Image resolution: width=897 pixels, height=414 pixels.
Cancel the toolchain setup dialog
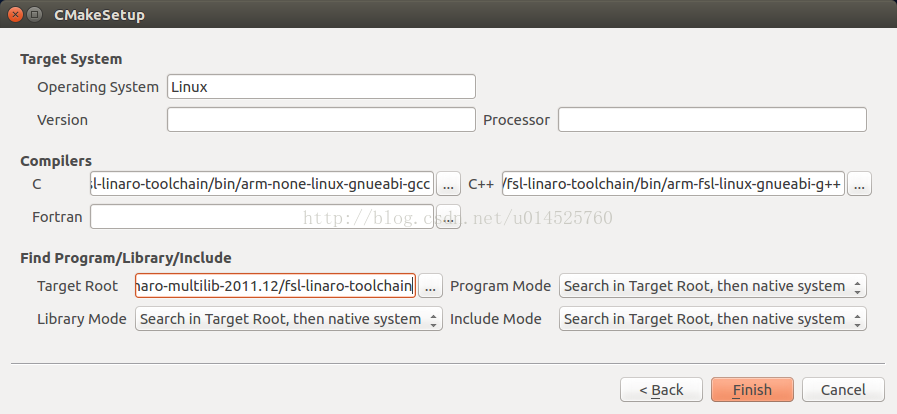click(843, 389)
